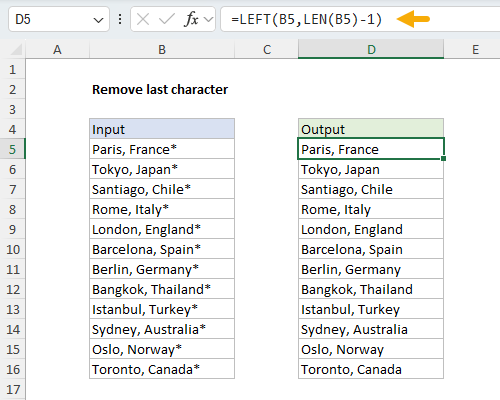The width and height of the screenshot is (500, 400).
Task: Select row 5 header
Action: point(13,149)
